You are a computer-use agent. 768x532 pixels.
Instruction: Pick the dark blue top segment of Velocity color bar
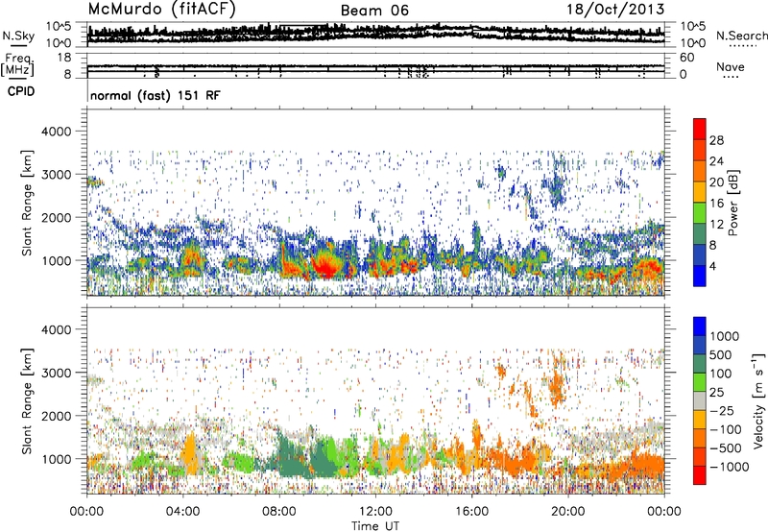click(700, 326)
